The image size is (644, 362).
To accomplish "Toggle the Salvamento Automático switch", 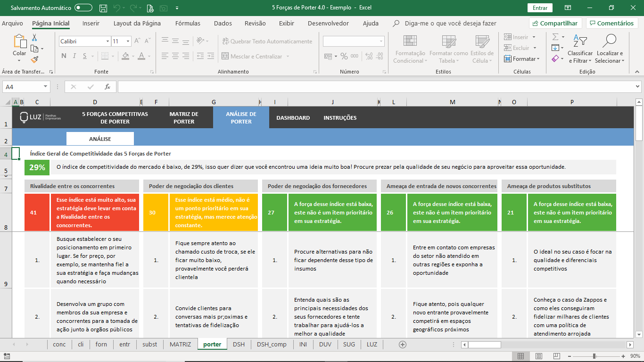I will point(83,8).
